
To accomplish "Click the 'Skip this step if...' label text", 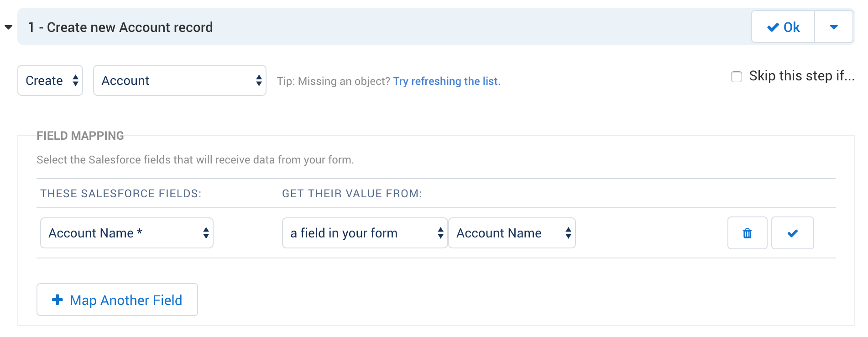I will pos(801,76).
